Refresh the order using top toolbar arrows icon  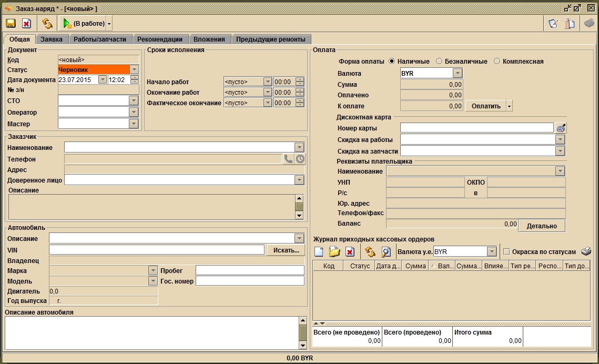coord(47,24)
